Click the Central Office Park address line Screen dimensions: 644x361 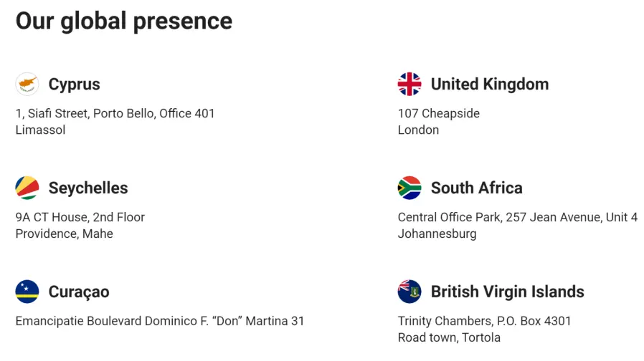coord(518,218)
